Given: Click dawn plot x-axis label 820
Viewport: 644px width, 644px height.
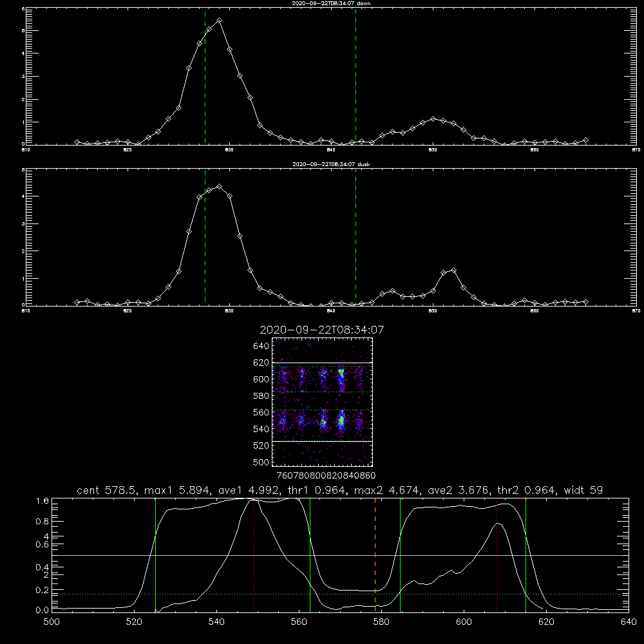Looking at the screenshot, I should click(x=128, y=150).
